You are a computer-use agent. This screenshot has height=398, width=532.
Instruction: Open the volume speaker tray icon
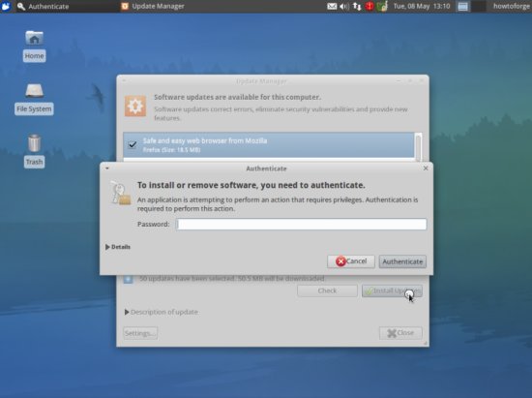[x=344, y=6]
